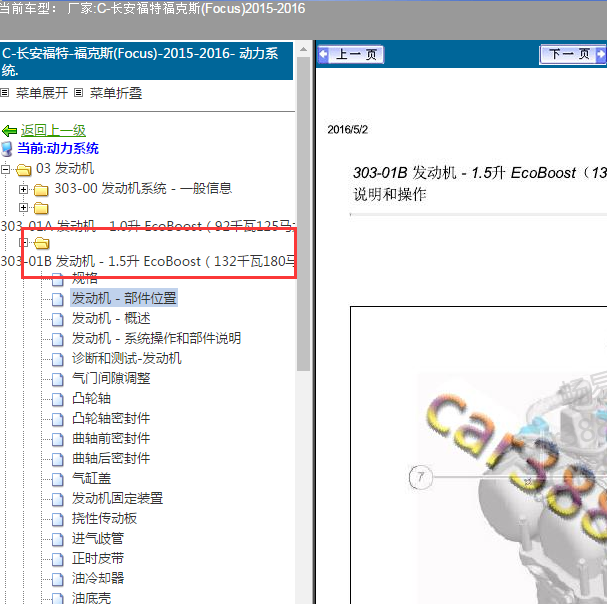Click page icon beside 诊断和测试-发动机
Viewport: 607px width, 604px height.
[x=58, y=359]
